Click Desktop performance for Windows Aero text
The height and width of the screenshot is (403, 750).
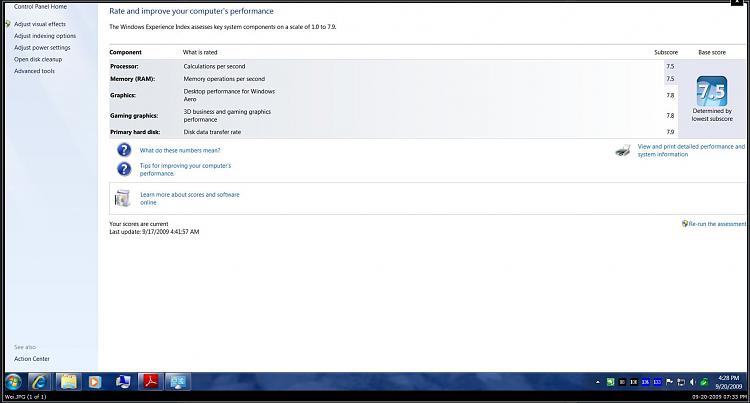pyautogui.click(x=229, y=95)
